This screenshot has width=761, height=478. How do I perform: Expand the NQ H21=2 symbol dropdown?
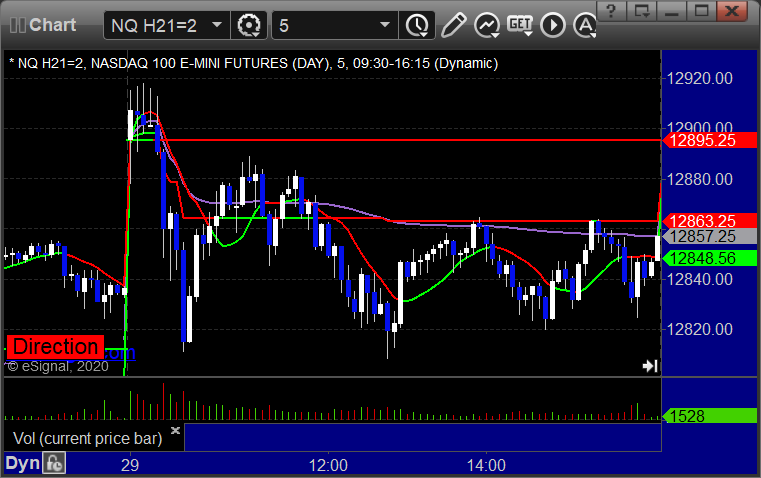pos(217,25)
